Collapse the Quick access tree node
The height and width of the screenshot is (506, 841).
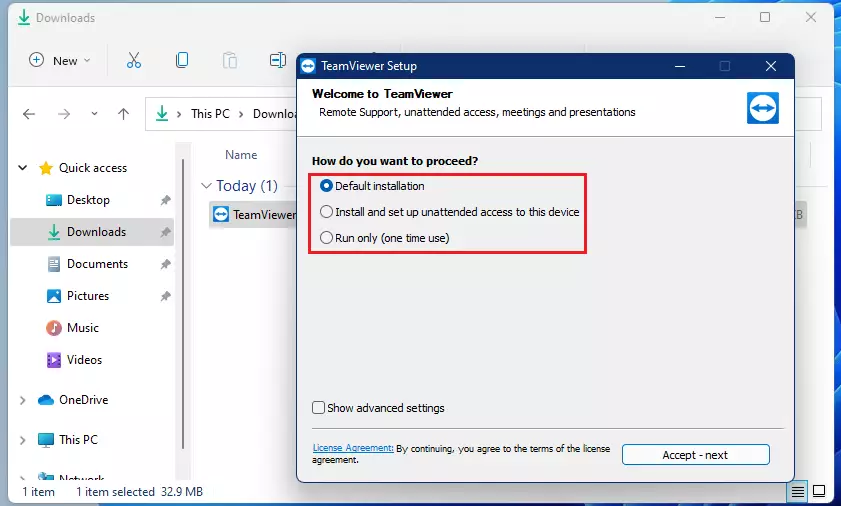coord(23,168)
